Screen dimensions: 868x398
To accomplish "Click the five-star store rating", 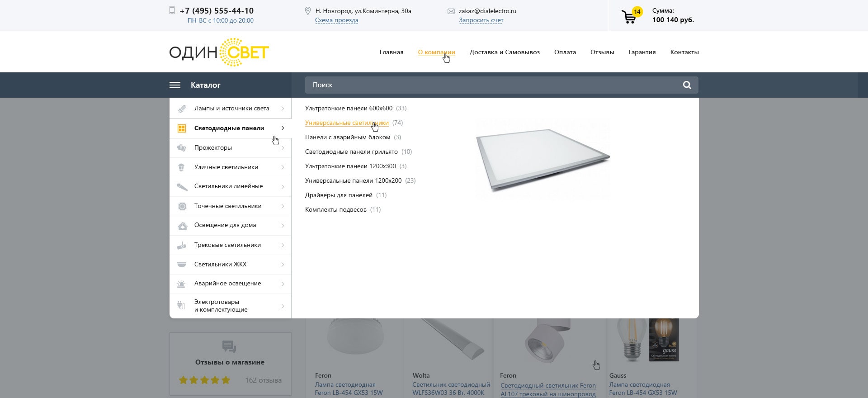I will coord(204,380).
